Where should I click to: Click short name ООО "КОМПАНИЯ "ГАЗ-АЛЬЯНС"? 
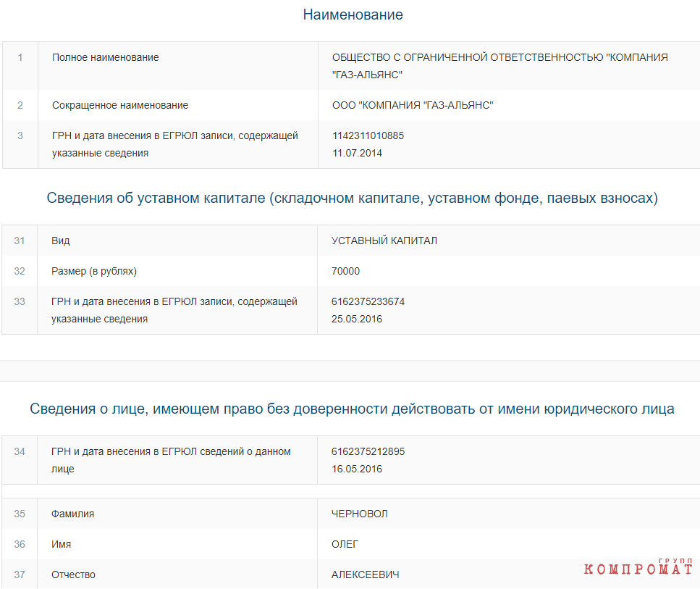coord(413,105)
